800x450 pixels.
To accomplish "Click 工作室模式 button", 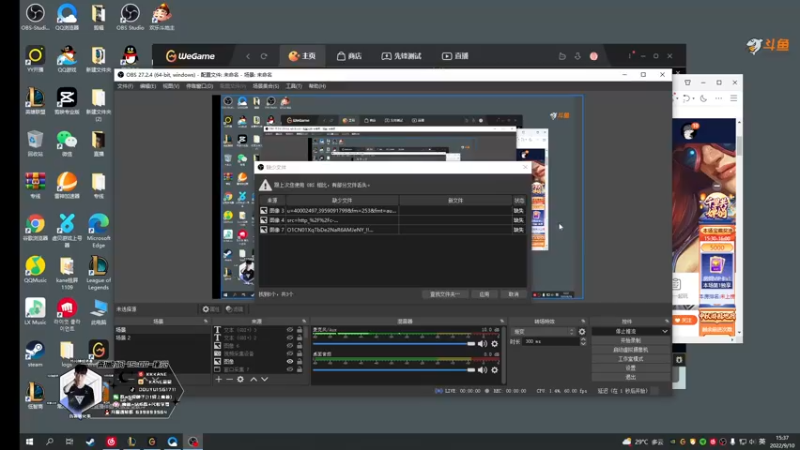I will click(631, 359).
